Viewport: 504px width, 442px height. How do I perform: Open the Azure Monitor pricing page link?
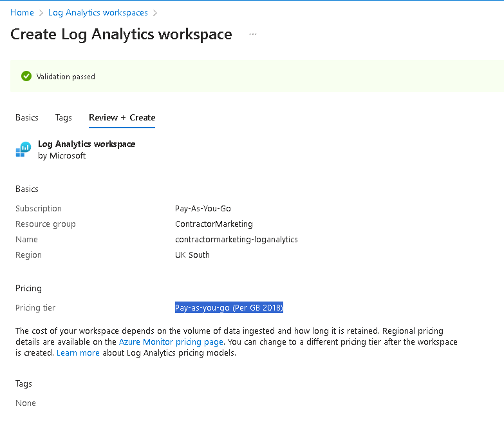coord(171,341)
